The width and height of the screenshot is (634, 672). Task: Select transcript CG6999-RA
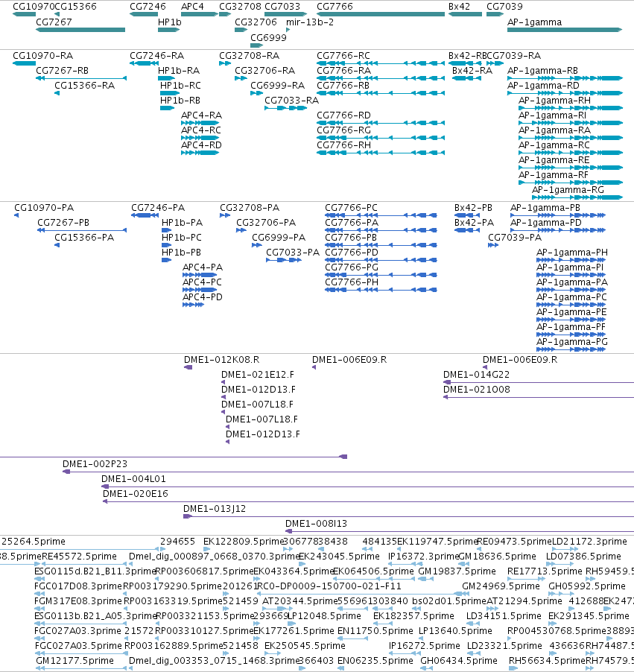click(x=277, y=86)
